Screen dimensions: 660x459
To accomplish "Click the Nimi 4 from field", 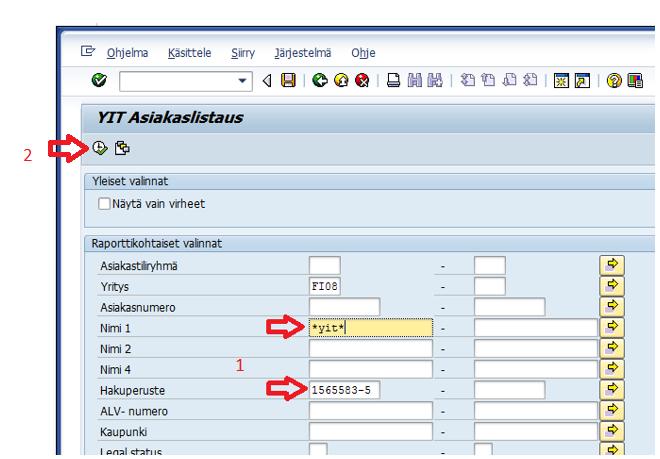I will pyautogui.click(x=371, y=369).
